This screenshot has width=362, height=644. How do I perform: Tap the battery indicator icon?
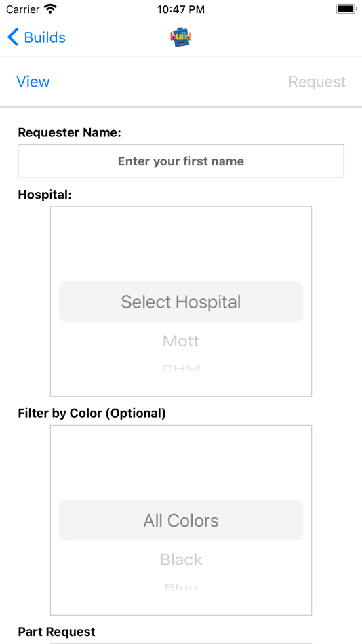[346, 9]
